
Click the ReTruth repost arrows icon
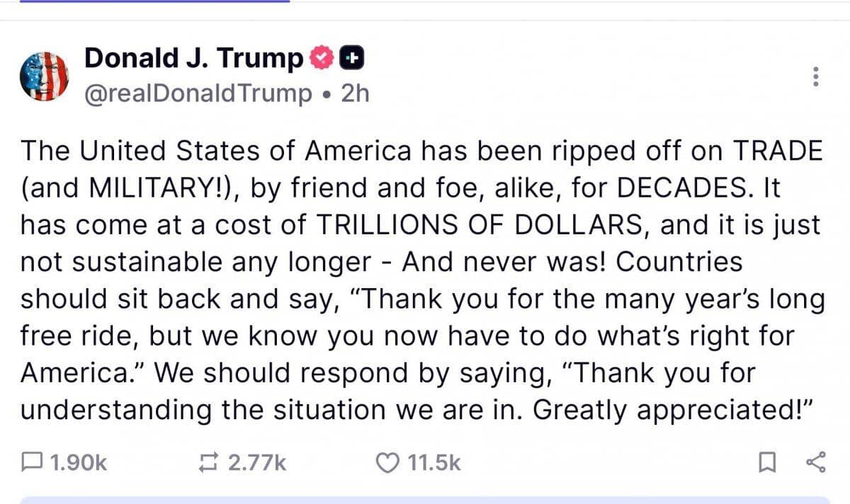[x=210, y=463]
